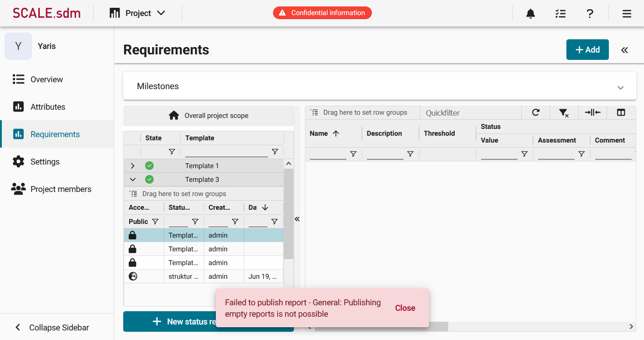The width and height of the screenshot is (644, 340).
Task: Open the Template column filter icon
Action: pos(275,152)
